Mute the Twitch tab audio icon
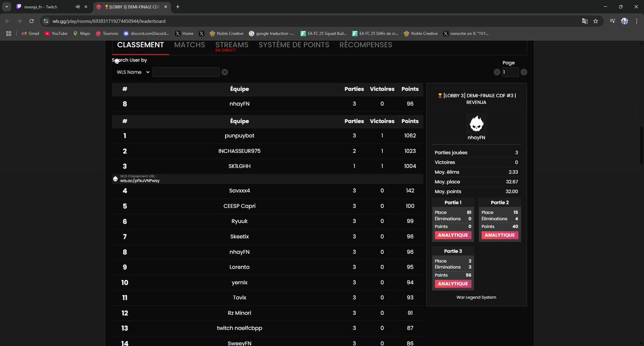Screen dimensions: 644x346 tap(78, 6)
